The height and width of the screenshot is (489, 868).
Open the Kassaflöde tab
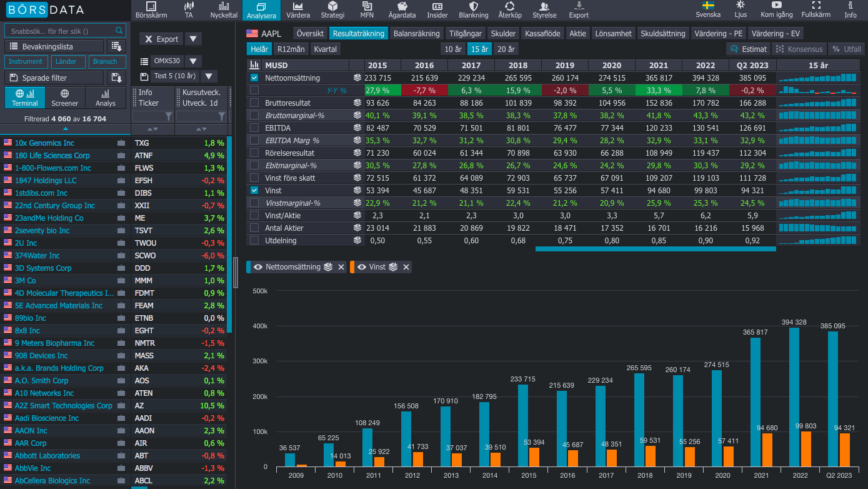click(542, 34)
